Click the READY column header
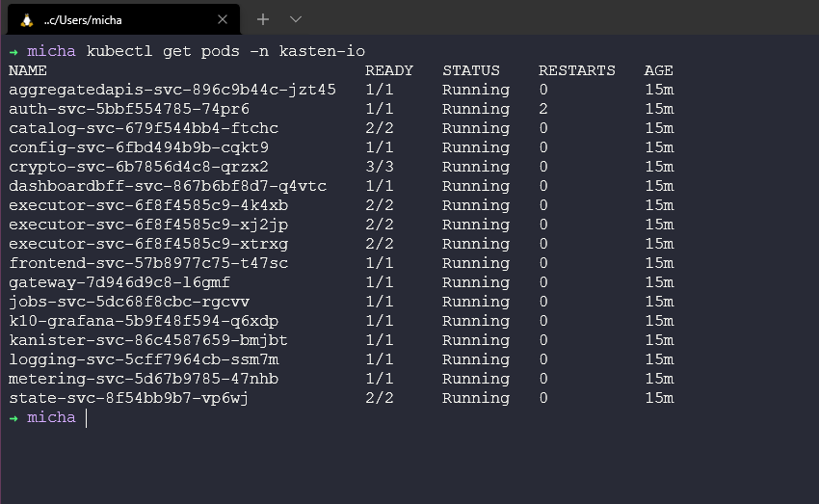The width and height of the screenshot is (819, 504). point(388,70)
